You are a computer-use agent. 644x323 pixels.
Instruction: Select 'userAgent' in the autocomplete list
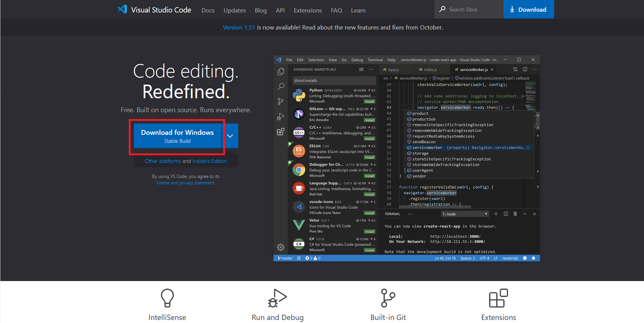(x=470, y=170)
